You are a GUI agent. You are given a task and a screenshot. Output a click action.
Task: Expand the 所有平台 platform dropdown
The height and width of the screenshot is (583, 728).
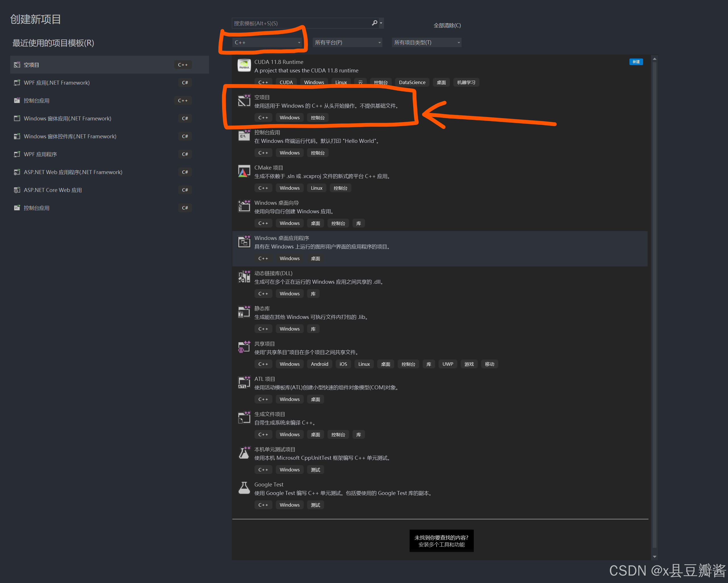tap(347, 43)
